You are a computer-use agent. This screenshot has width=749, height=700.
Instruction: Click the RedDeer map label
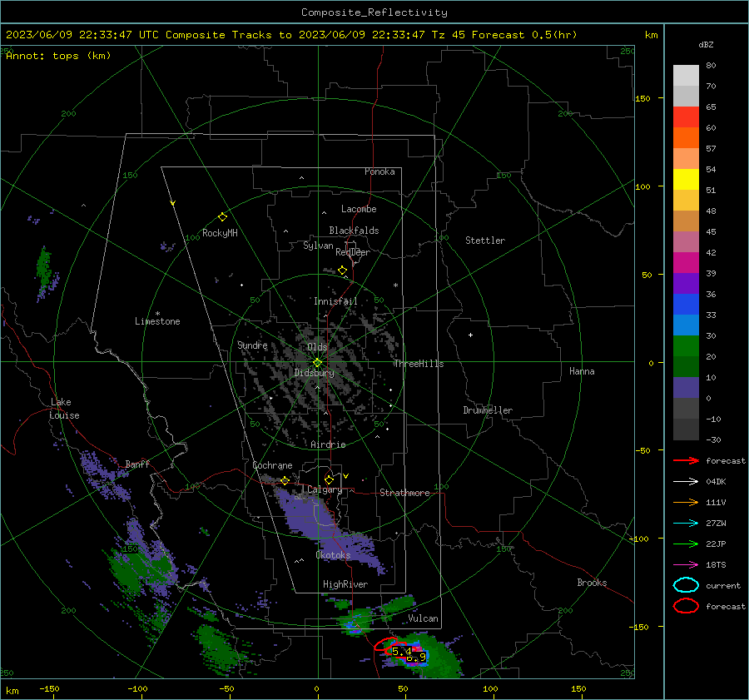point(353,252)
